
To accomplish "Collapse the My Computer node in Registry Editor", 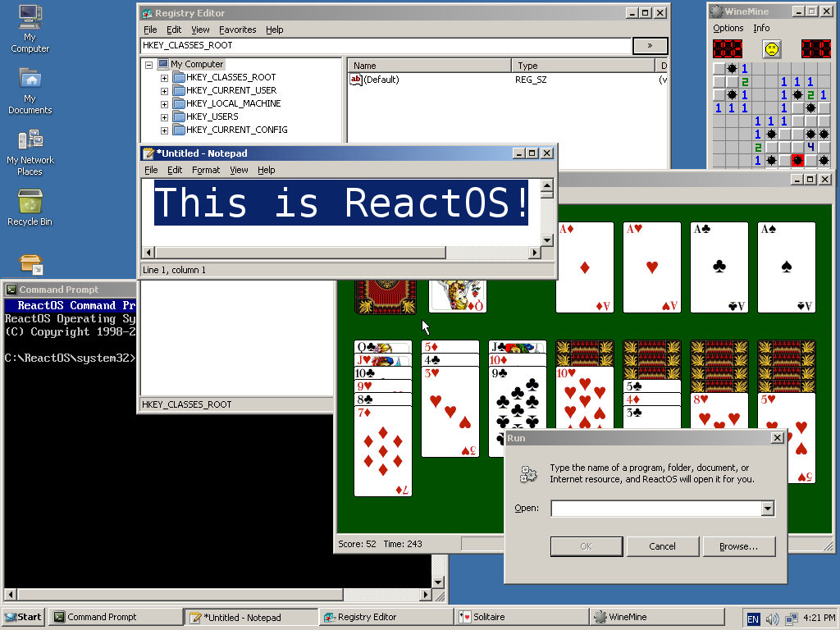I will (x=149, y=63).
